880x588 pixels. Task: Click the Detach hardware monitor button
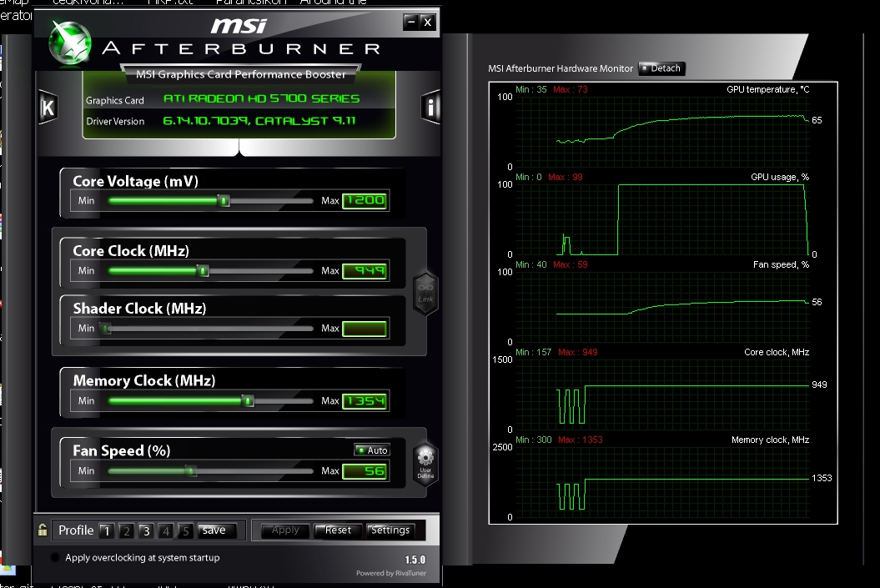661,68
